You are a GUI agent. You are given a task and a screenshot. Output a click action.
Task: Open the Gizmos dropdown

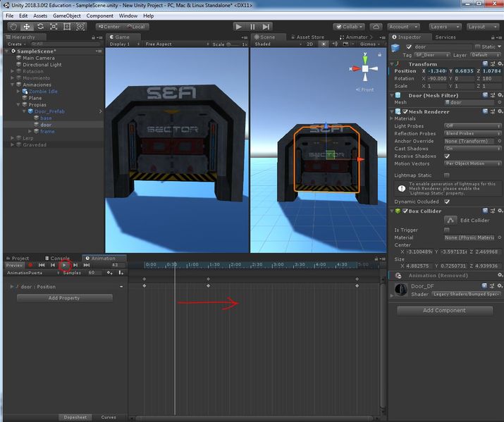click(x=370, y=44)
